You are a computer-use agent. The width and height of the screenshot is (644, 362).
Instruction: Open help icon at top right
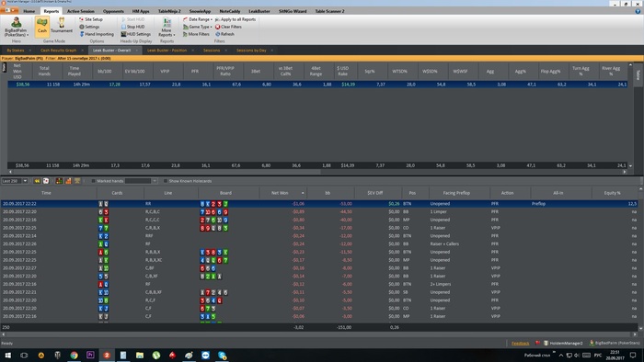click(638, 11)
